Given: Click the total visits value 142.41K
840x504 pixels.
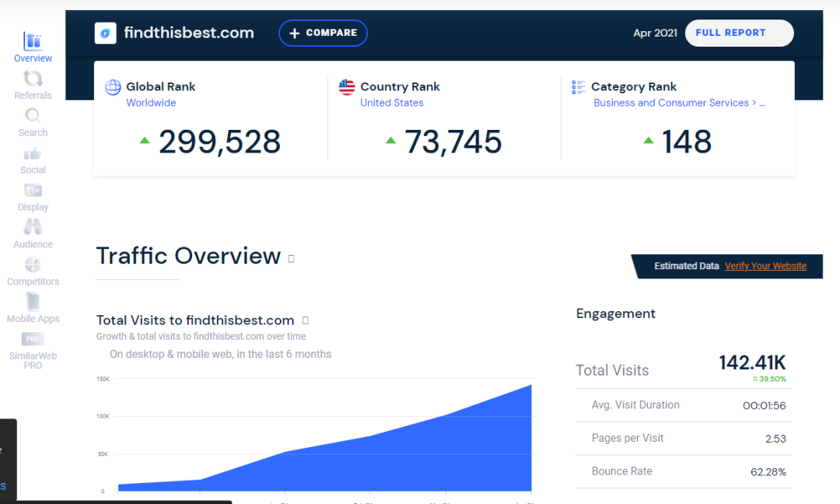Looking at the screenshot, I should coord(752,362).
